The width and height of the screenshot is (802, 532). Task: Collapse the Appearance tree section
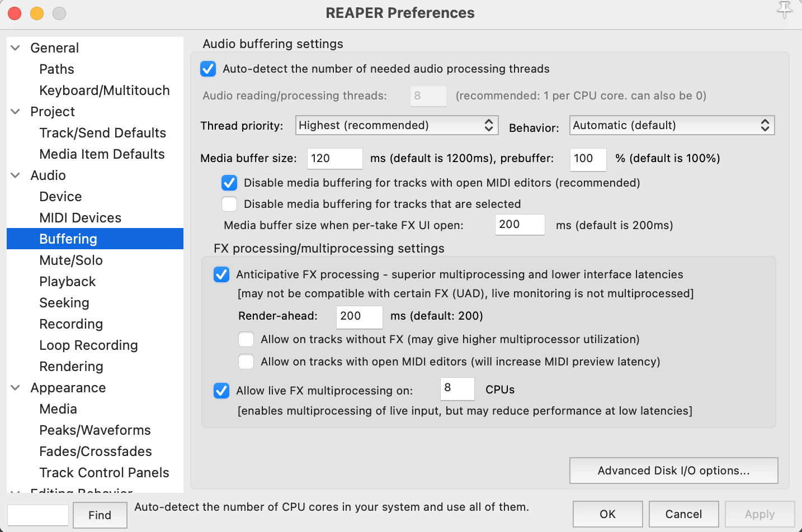[16, 388]
